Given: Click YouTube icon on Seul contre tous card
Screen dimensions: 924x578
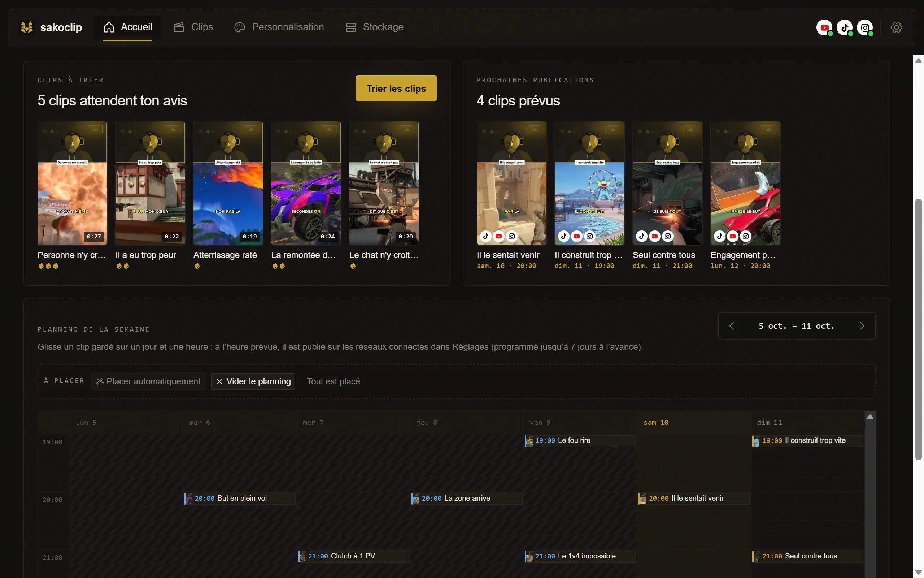Looking at the screenshot, I should click(654, 236).
